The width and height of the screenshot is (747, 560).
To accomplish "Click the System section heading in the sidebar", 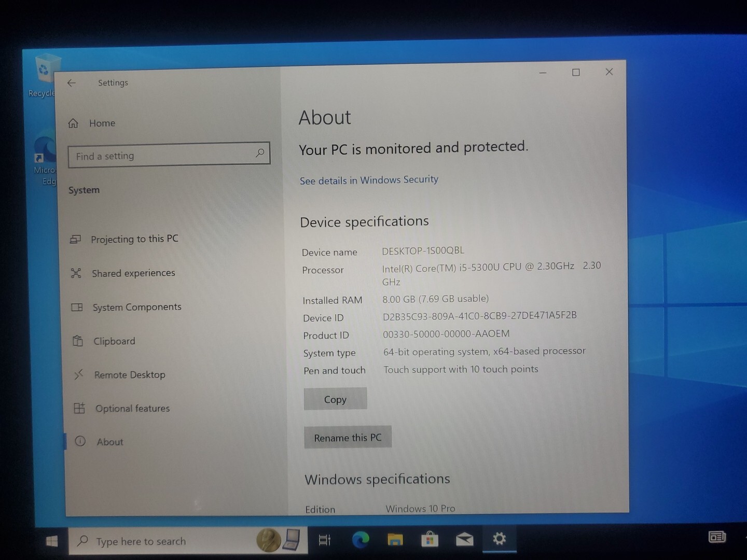I will click(x=84, y=190).
